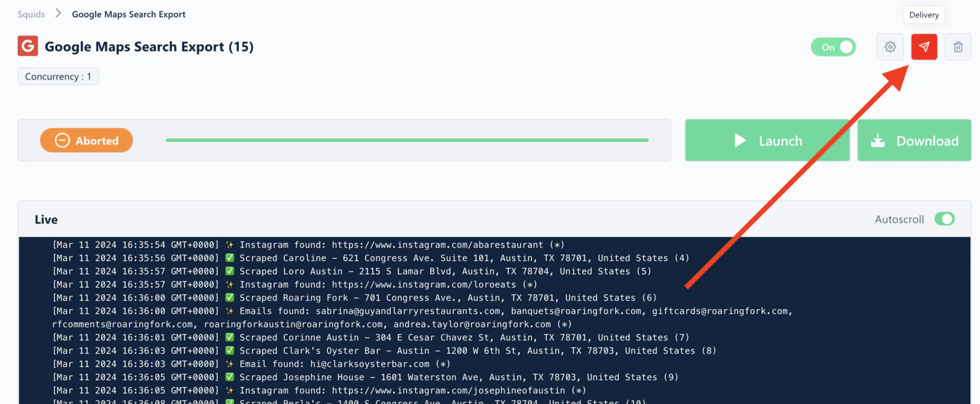Screen dimensions: 980x404
Task: Click the red Delivery paper-plane icon
Action: tap(924, 47)
